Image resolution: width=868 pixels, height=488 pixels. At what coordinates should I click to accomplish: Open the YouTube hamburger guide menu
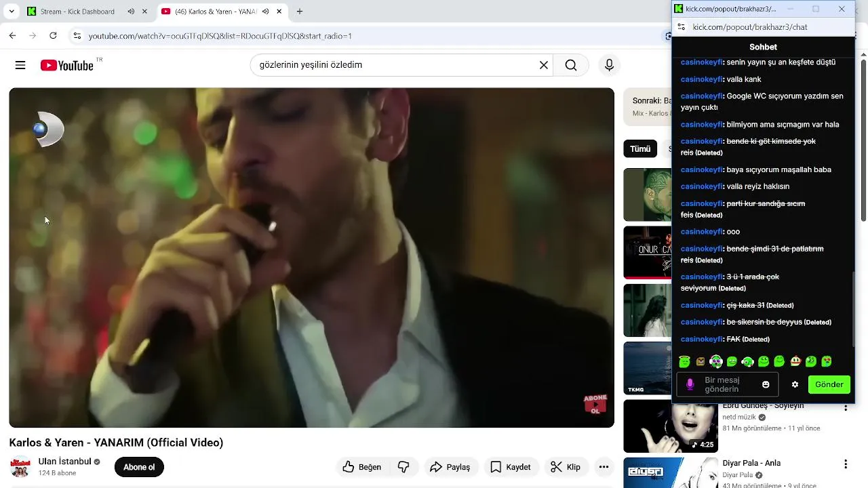pyautogui.click(x=20, y=65)
